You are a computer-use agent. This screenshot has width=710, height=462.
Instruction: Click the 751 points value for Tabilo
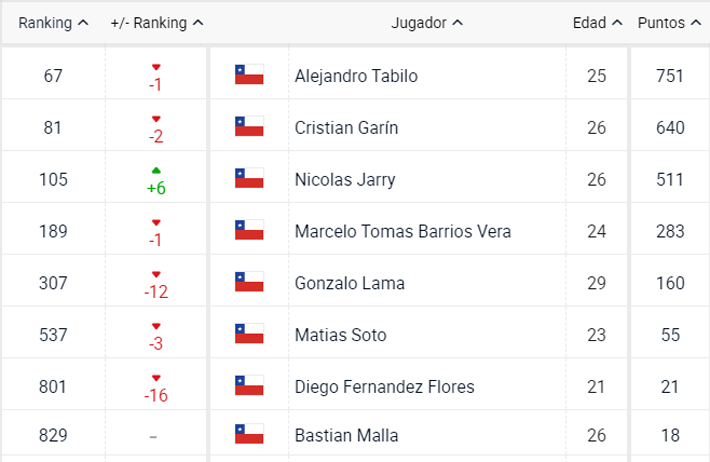[x=670, y=76]
